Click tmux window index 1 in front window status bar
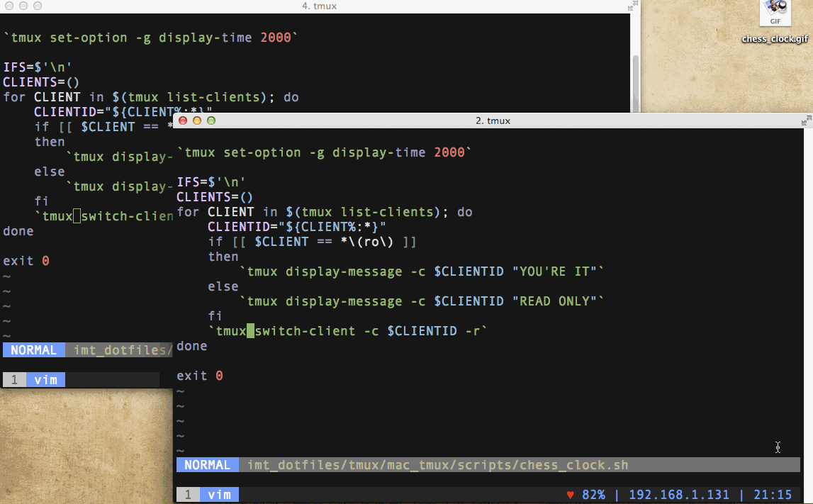 (189, 495)
